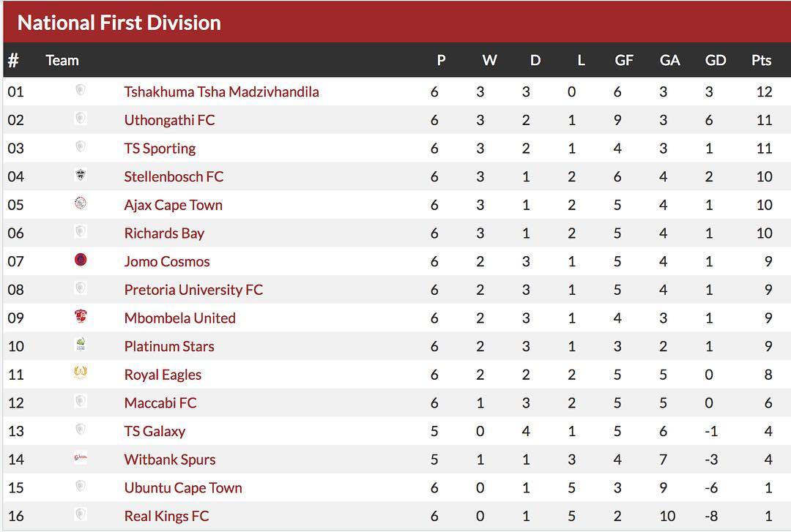The height and width of the screenshot is (532, 791).
Task: Click the Ajax Cape Town club logo
Action: [x=81, y=203]
